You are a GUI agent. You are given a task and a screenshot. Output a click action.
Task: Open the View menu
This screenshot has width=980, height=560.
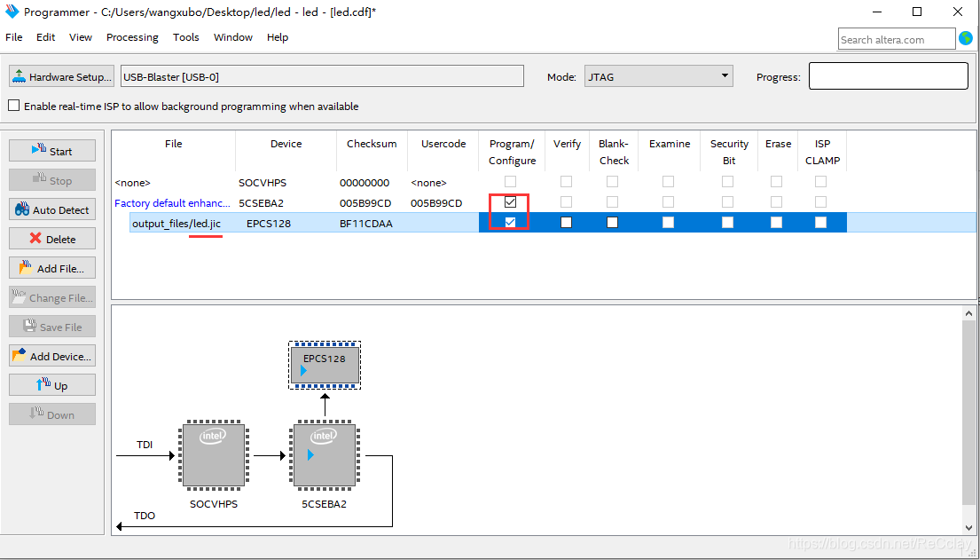(81, 37)
